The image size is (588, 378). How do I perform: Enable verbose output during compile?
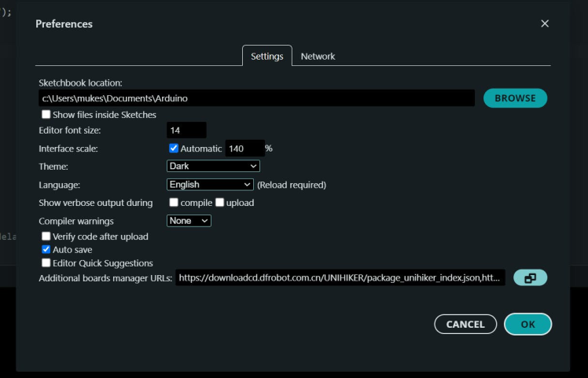click(x=174, y=203)
